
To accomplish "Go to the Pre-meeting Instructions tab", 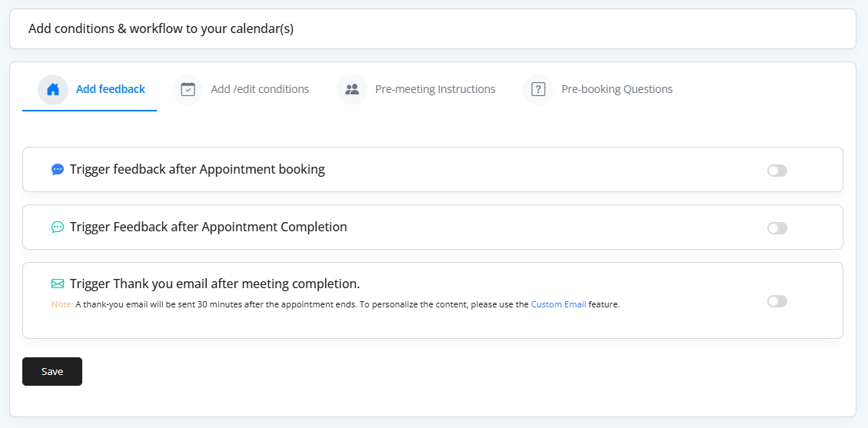I will [435, 89].
